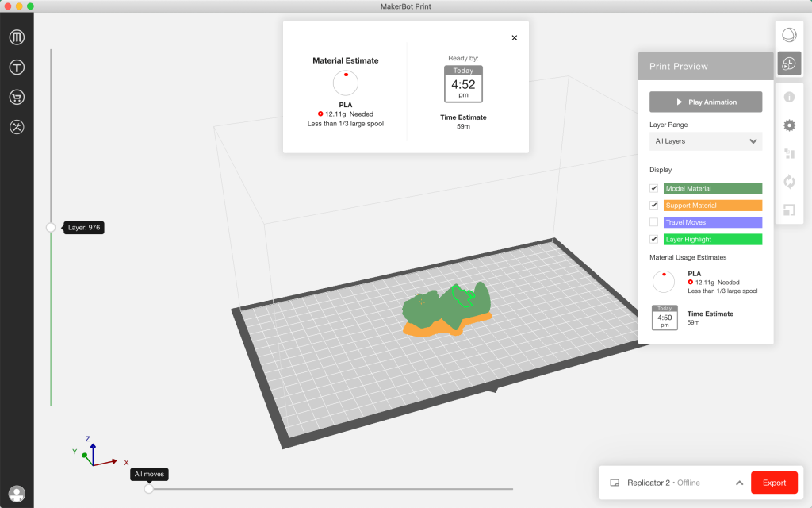Open the shopping cart store icon
This screenshot has height=508, width=812.
pyautogui.click(x=17, y=97)
